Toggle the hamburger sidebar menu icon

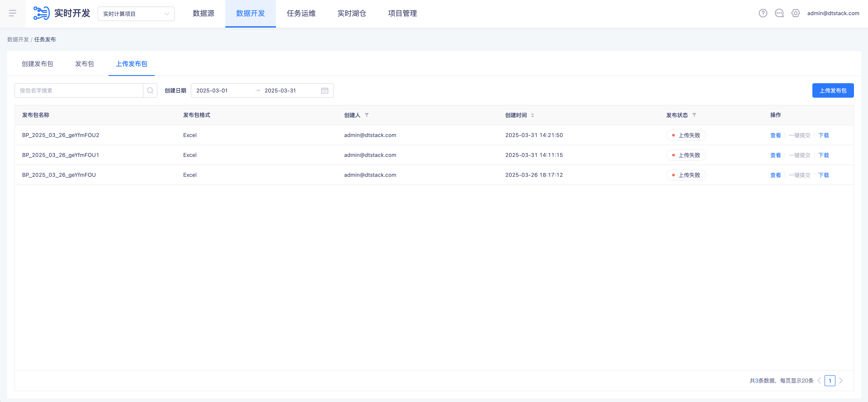[12, 13]
